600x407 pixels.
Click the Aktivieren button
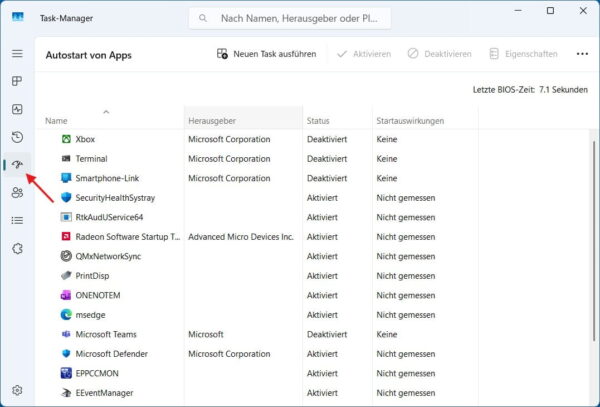(x=364, y=54)
